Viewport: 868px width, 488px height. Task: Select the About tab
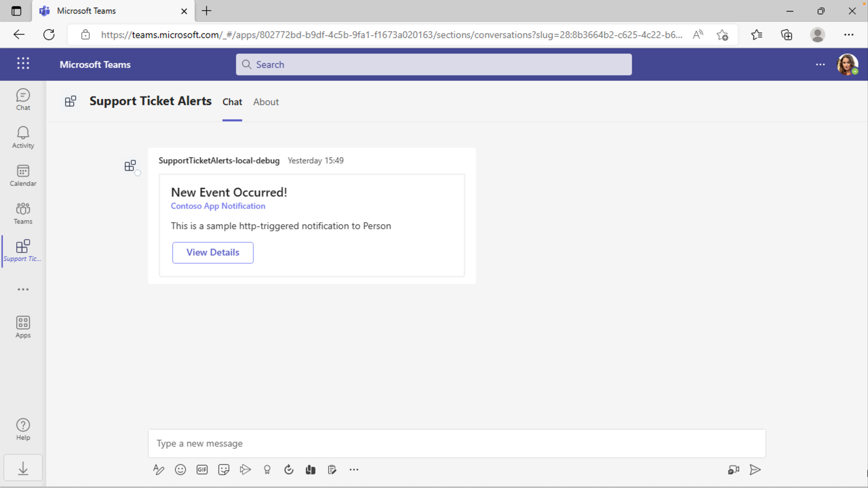[266, 101]
